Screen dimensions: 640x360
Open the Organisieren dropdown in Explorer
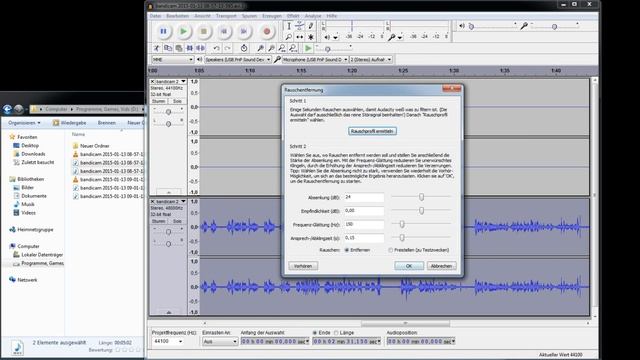(24, 123)
